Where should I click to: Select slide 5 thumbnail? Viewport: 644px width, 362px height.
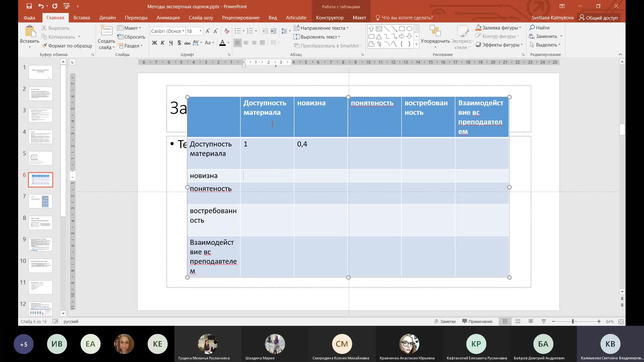coord(41,158)
